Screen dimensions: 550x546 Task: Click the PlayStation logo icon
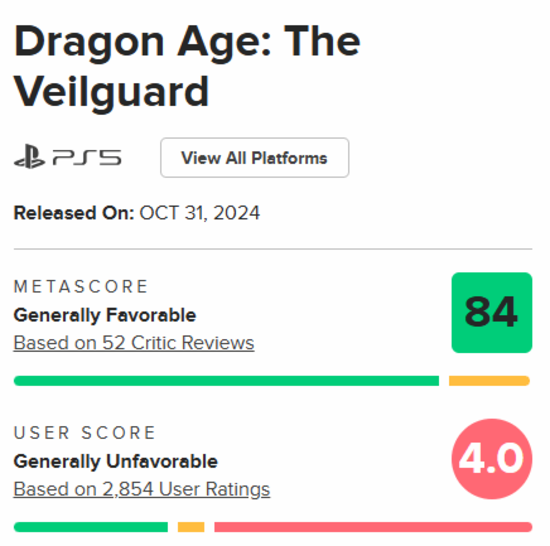point(29,157)
